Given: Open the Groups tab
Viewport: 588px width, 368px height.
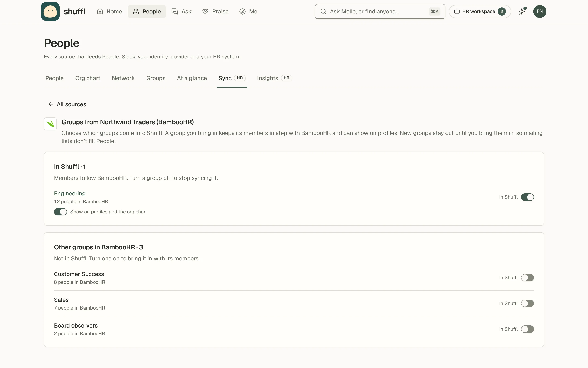Looking at the screenshot, I should click(156, 78).
